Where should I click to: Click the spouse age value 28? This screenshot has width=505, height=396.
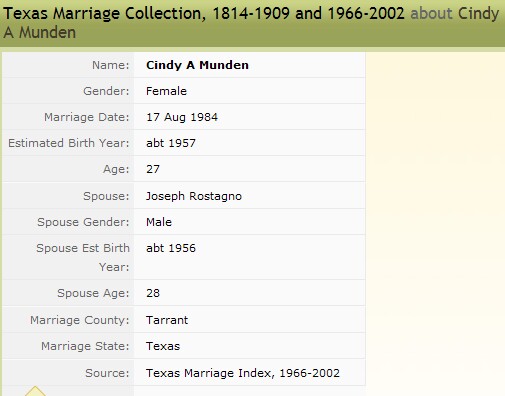point(153,293)
